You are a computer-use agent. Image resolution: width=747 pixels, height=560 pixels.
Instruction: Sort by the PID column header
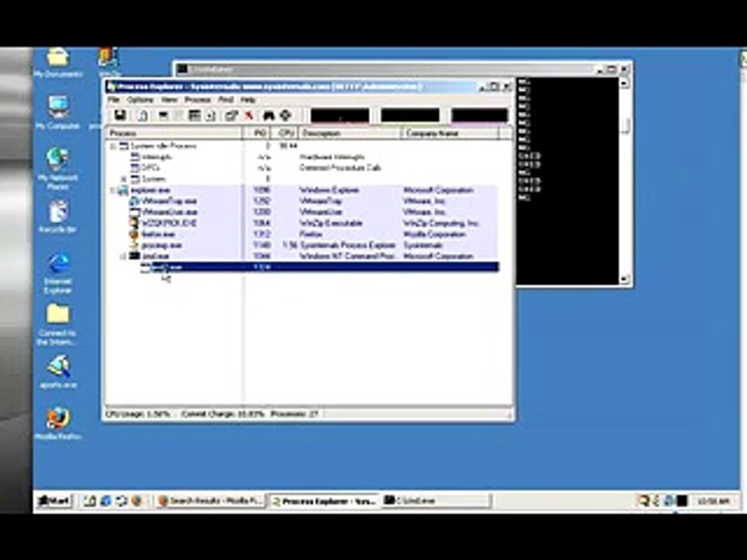(x=258, y=133)
